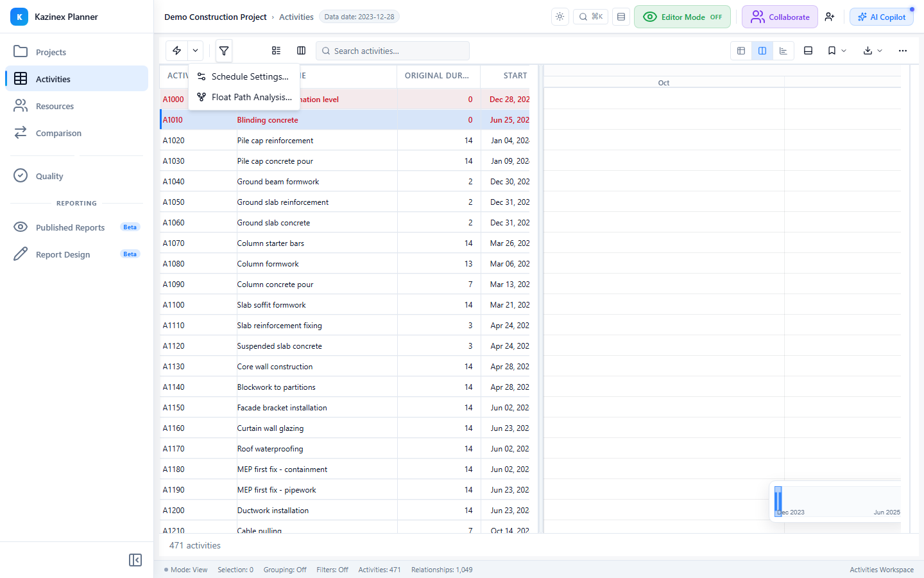Choose Float Path Analysis from the menu
This screenshot has height=578, width=924.
244,97
